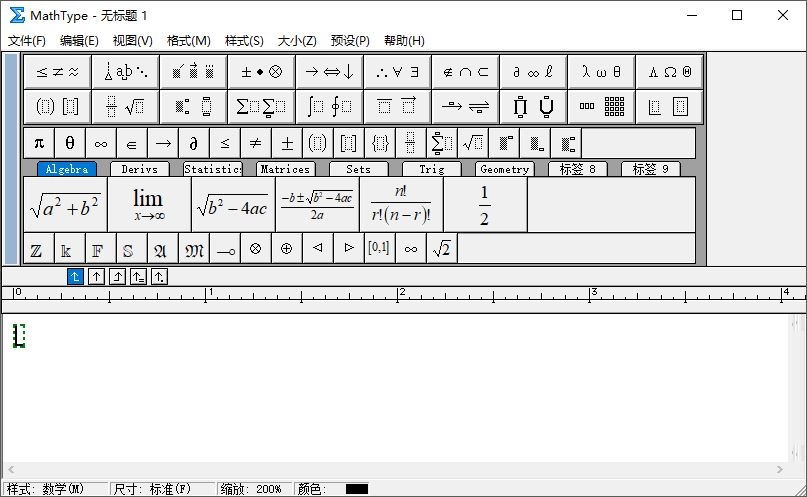This screenshot has height=497, width=807.
Task: Open miscellaneous symbols palette (∂ ∞ ℓ)
Action: [533, 72]
